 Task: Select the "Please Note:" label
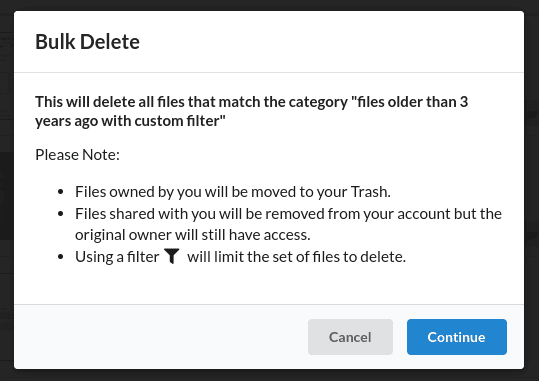pyautogui.click(x=77, y=155)
